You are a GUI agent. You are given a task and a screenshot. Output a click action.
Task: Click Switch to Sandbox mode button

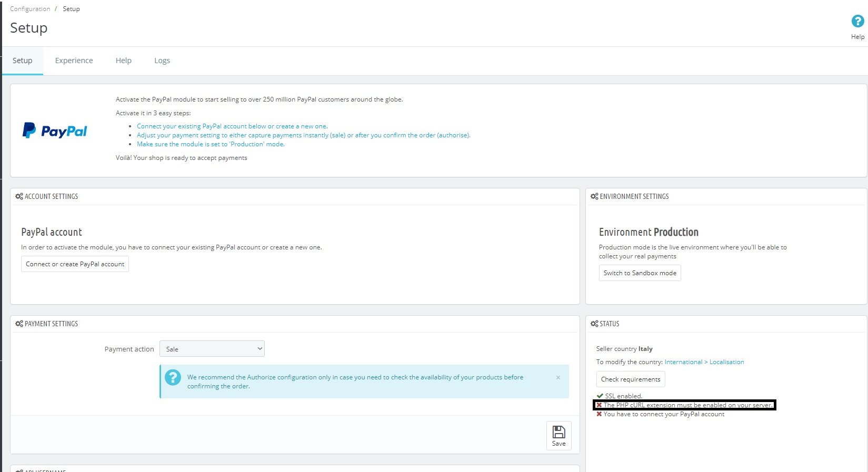tap(640, 273)
